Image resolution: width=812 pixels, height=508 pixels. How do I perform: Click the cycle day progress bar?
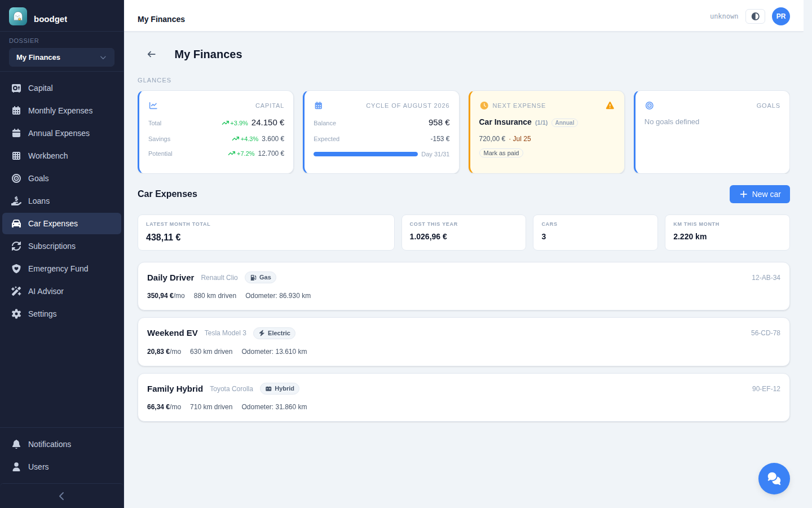[x=365, y=154]
